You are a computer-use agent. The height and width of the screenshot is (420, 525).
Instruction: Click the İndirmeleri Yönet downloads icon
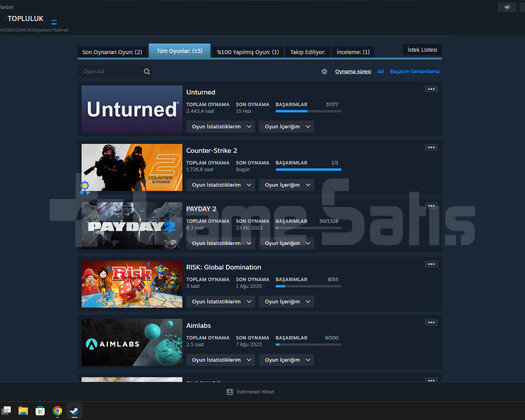coord(230,392)
